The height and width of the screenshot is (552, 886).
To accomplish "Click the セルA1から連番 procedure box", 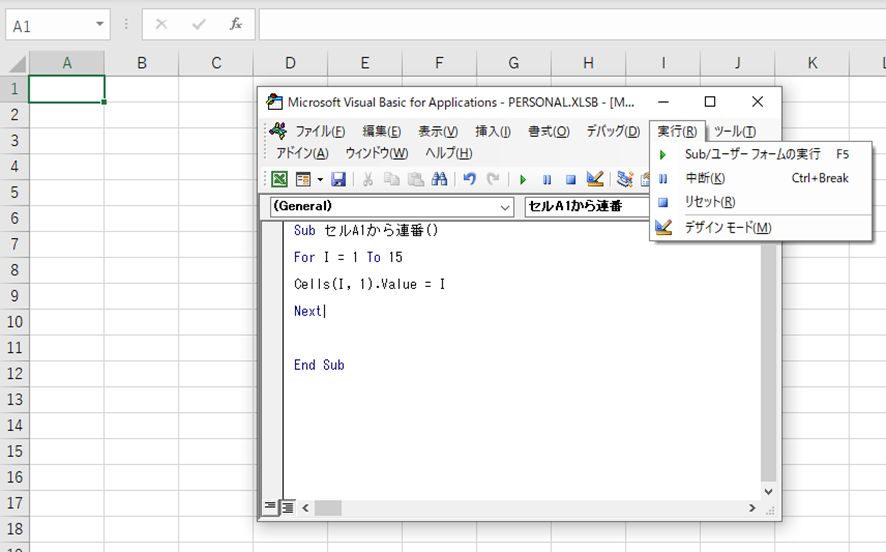I will [588, 207].
